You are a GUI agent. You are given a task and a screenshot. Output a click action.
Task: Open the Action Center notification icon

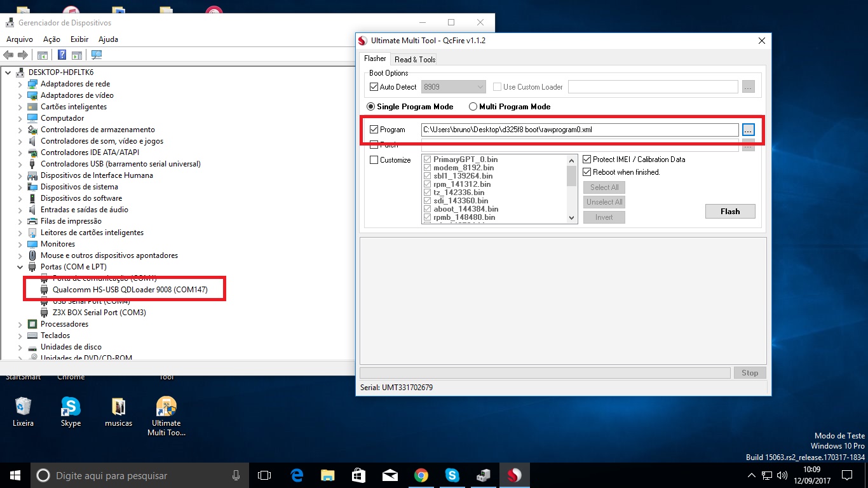pyautogui.click(x=847, y=475)
